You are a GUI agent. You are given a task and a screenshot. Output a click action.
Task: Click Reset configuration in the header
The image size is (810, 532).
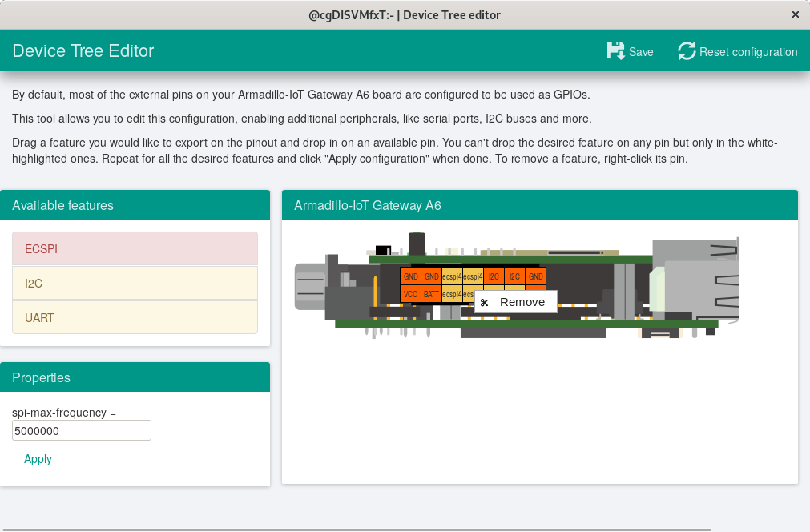coord(737,51)
